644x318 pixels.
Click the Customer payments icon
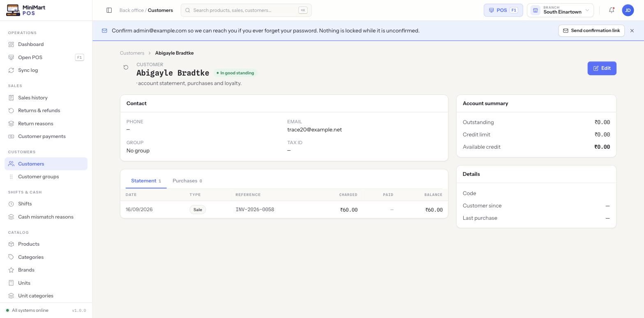coord(11,136)
